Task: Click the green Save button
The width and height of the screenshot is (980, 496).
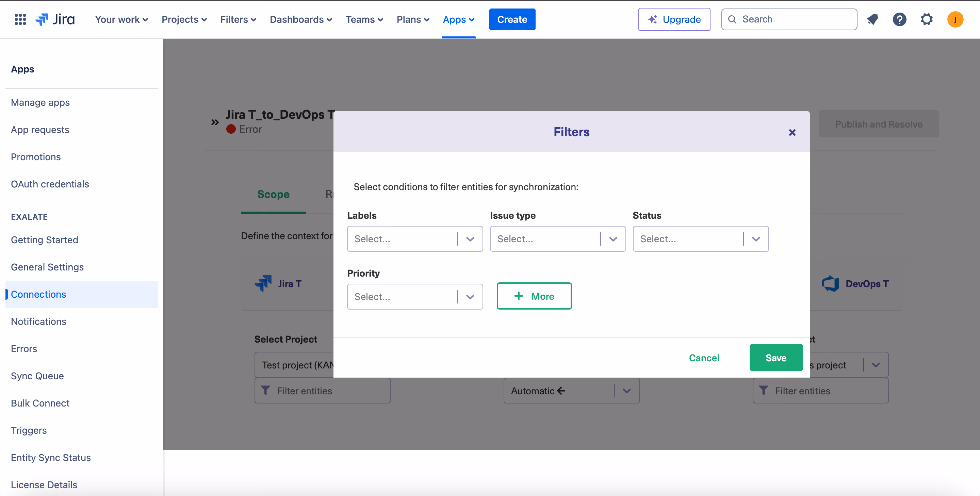Action: (x=776, y=358)
